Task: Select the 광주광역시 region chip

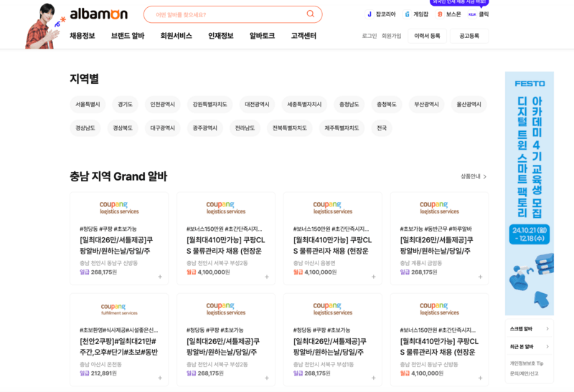Action: coord(205,128)
